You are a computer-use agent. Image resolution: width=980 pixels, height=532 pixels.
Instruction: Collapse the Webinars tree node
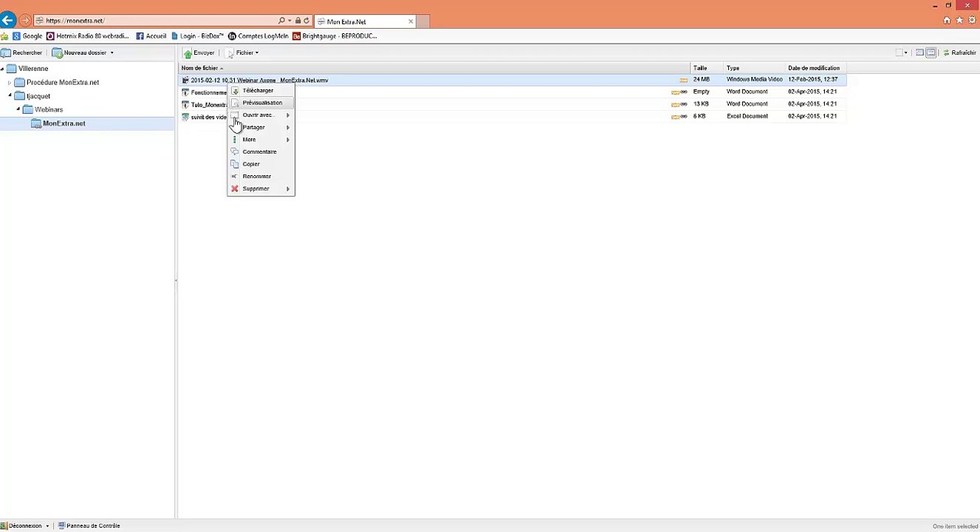(x=18, y=109)
